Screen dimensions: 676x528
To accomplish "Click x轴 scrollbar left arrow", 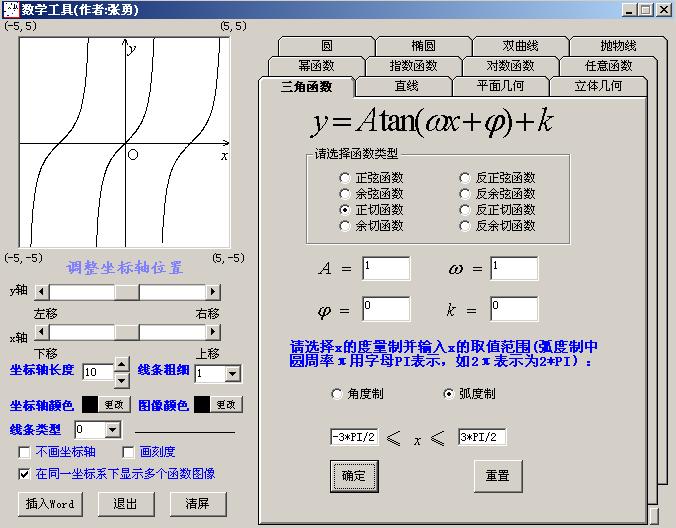I will click(x=41, y=332).
